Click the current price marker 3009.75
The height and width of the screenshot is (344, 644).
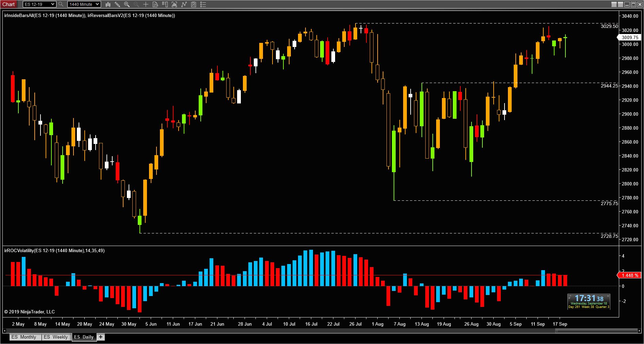click(630, 37)
